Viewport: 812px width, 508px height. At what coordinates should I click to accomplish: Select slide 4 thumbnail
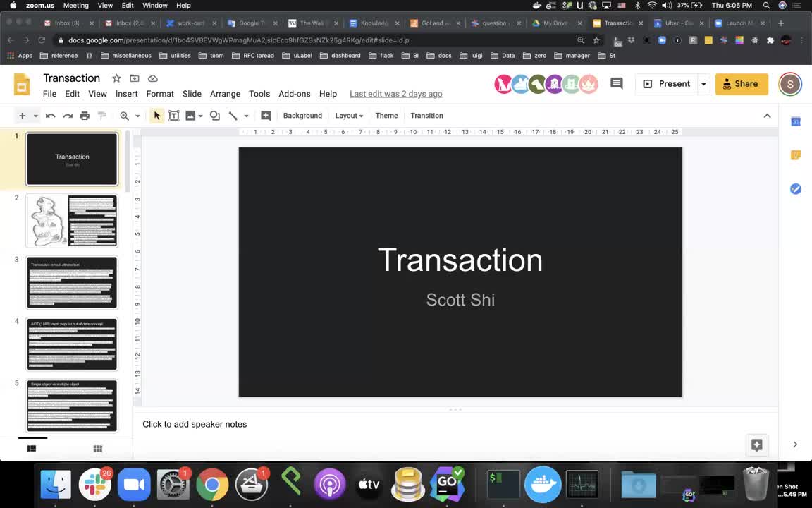[x=72, y=344]
